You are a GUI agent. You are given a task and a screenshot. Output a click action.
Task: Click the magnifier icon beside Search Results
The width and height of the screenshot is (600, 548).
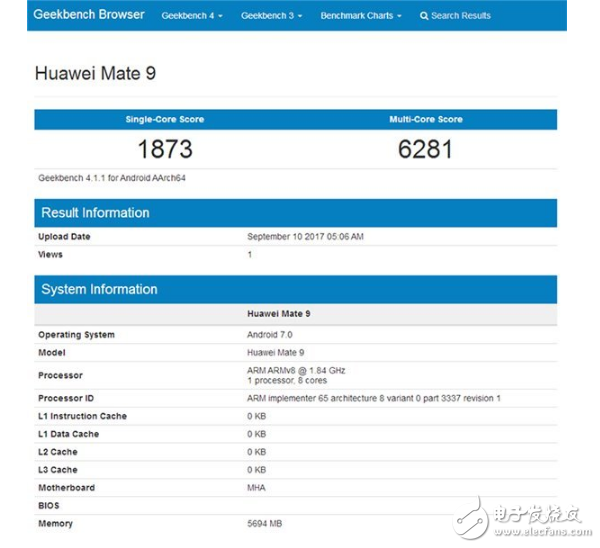tap(424, 16)
